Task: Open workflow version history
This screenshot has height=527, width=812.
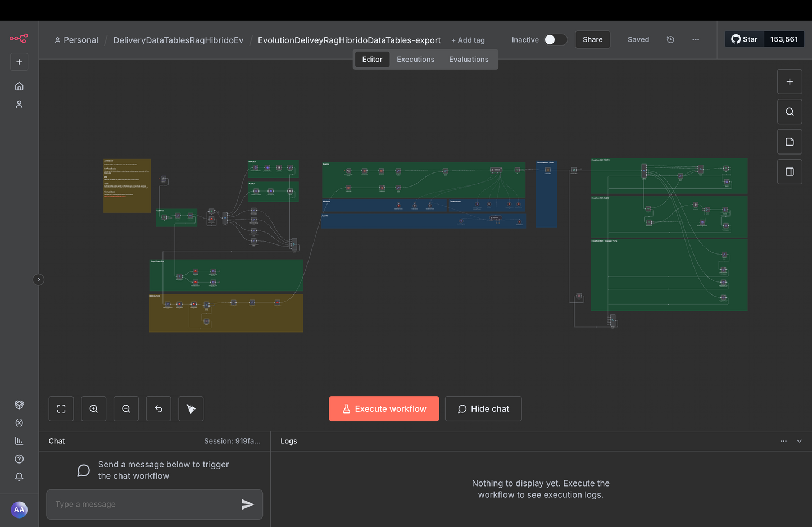Action: pos(670,39)
